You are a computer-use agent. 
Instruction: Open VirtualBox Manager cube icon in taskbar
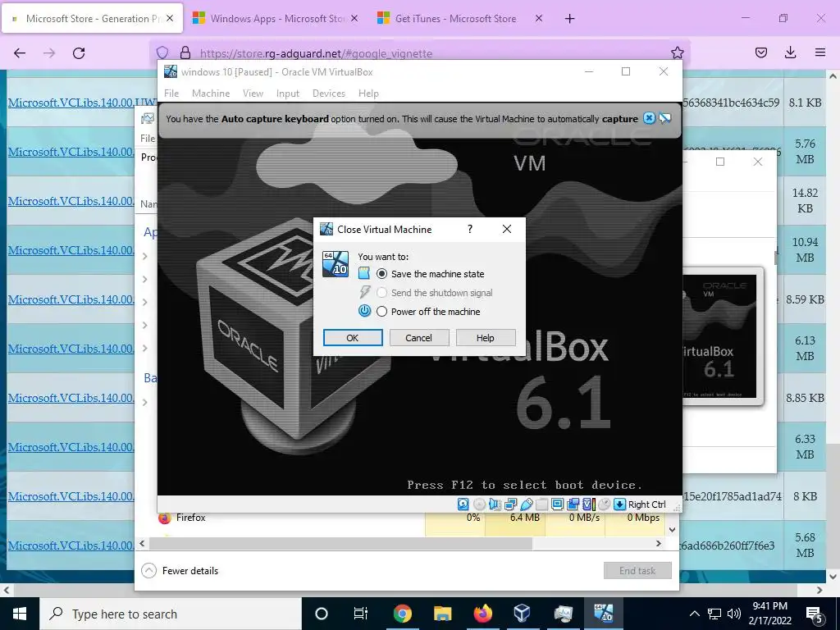(x=523, y=614)
